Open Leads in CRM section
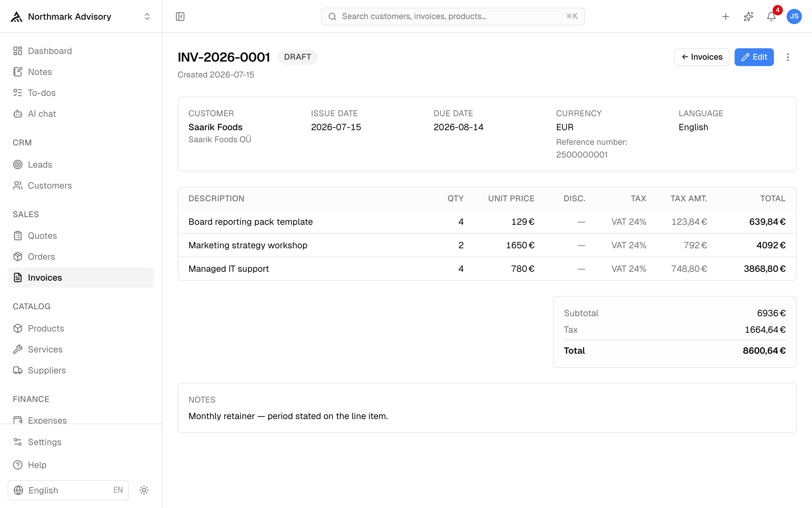 click(81, 165)
